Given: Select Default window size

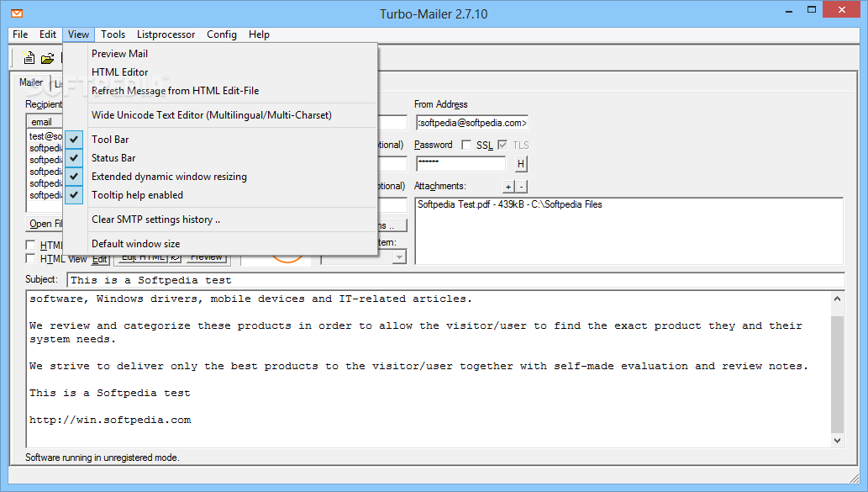Looking at the screenshot, I should pyautogui.click(x=220, y=244).
